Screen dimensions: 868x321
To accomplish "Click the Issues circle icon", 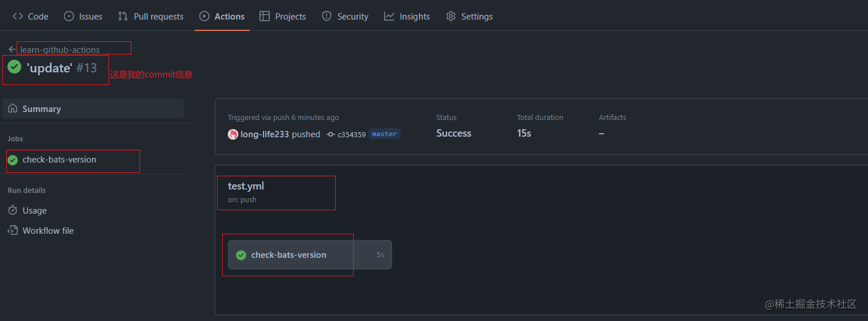I will point(69,16).
